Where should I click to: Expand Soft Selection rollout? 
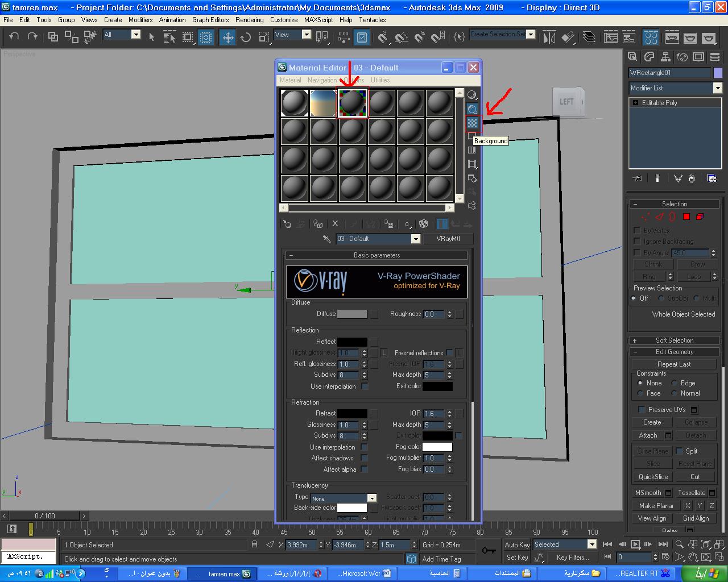pyautogui.click(x=675, y=340)
